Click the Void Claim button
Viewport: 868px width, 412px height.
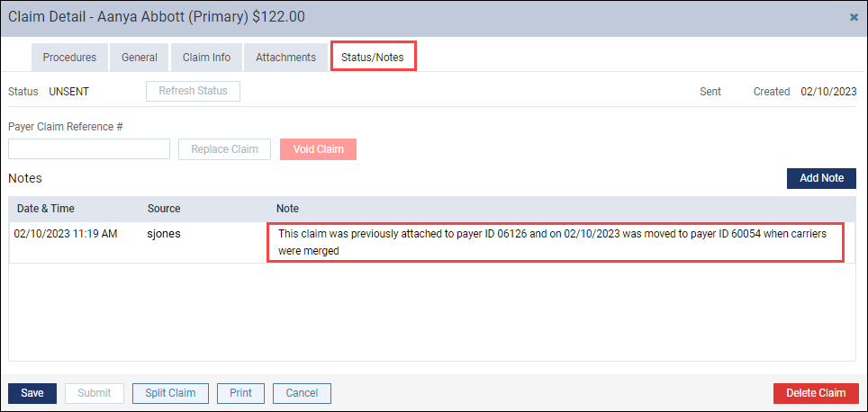pyautogui.click(x=319, y=149)
